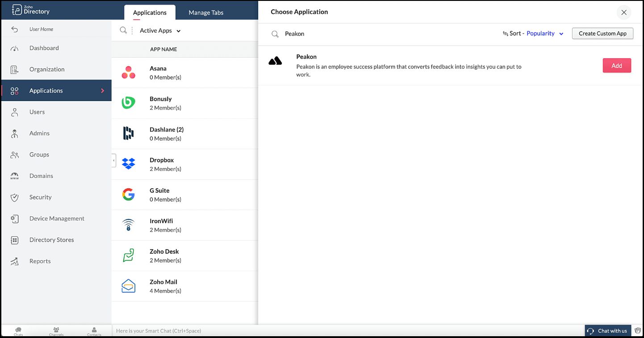Image resolution: width=644 pixels, height=338 pixels.
Task: Click the Groups people icon
Action: point(15,155)
